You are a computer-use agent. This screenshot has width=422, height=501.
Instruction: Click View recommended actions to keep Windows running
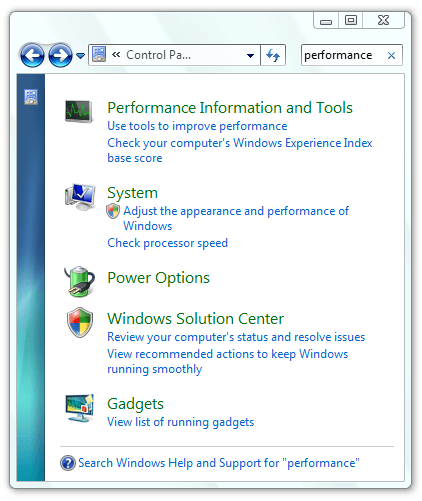point(227,361)
